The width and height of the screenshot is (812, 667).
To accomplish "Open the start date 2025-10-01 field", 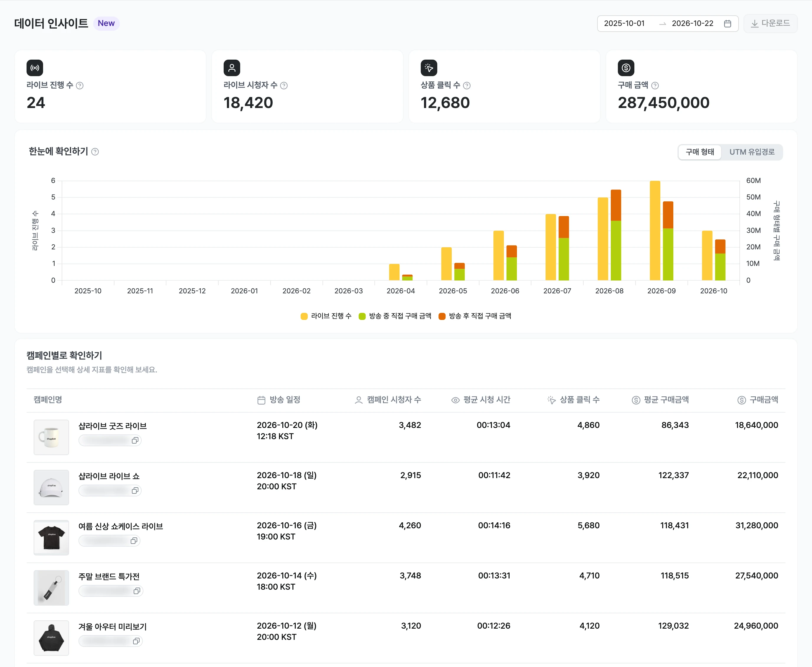I will coord(624,23).
